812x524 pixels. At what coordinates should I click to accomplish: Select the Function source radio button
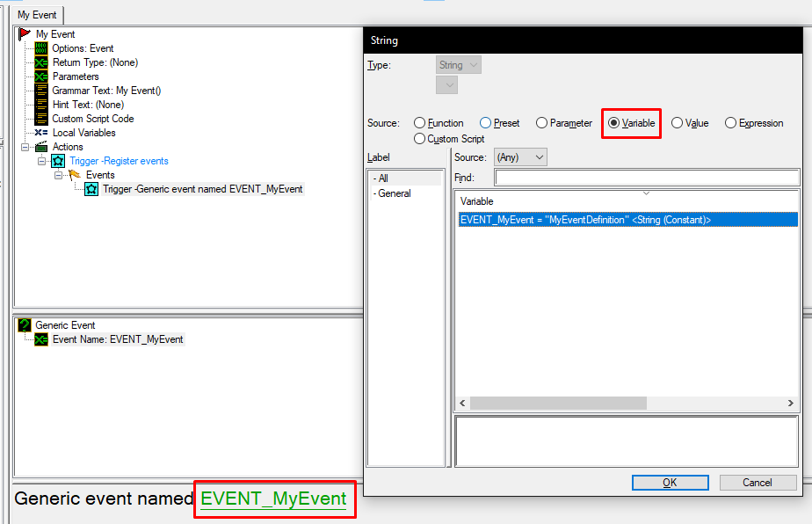click(x=419, y=123)
